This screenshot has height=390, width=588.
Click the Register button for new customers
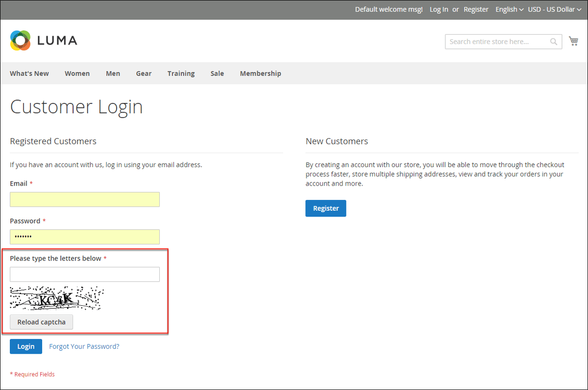325,208
